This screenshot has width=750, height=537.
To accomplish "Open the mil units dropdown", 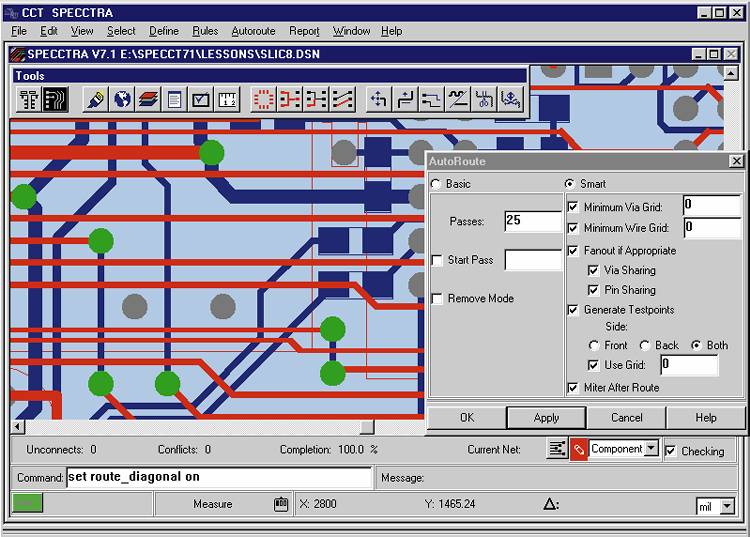I will point(727,506).
